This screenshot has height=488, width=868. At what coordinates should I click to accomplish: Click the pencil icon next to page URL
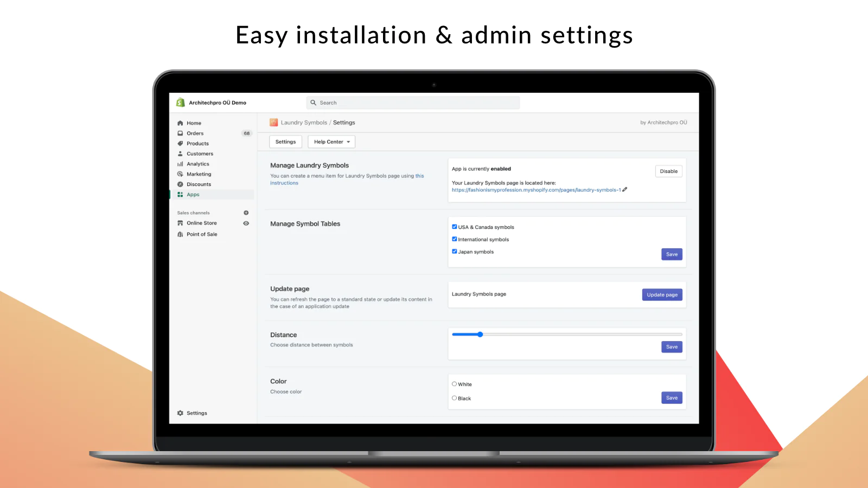[x=625, y=190]
